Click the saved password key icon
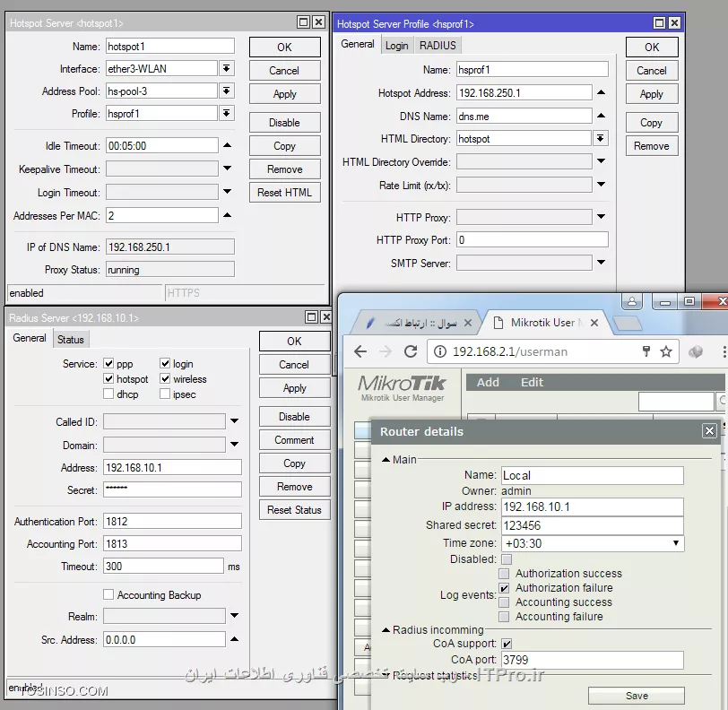The image size is (728, 710). [646, 351]
